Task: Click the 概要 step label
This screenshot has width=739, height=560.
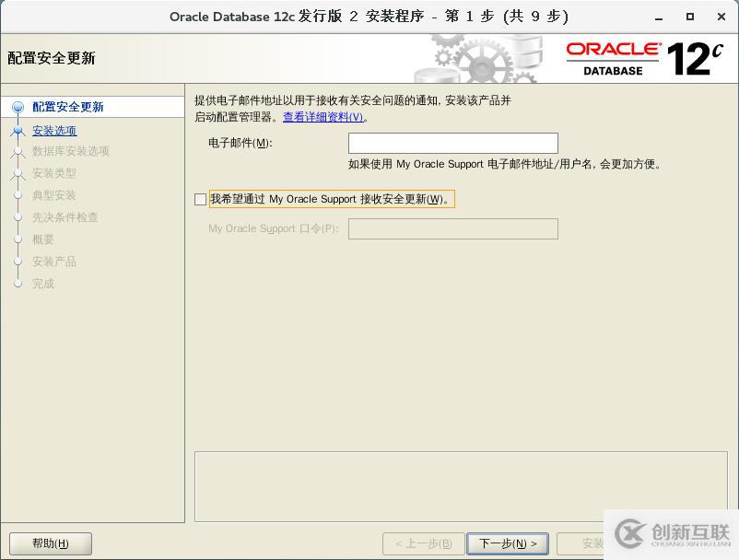Action: click(43, 239)
